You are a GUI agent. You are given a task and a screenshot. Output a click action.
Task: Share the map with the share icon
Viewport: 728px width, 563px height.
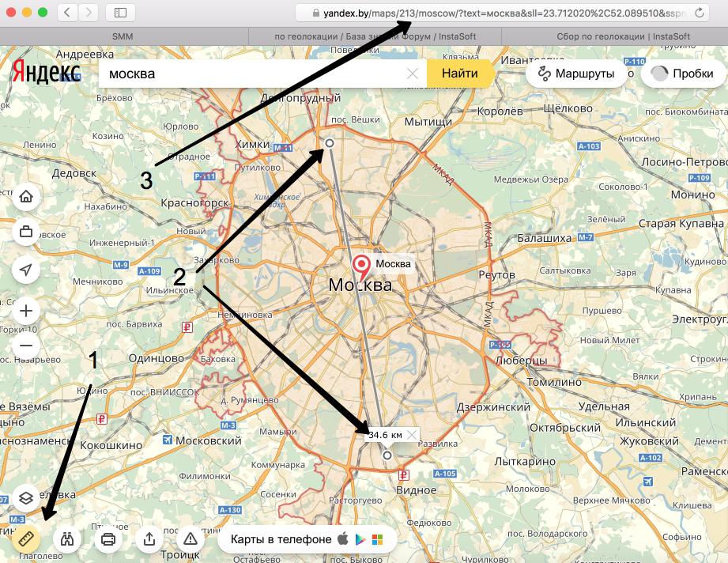point(149,538)
